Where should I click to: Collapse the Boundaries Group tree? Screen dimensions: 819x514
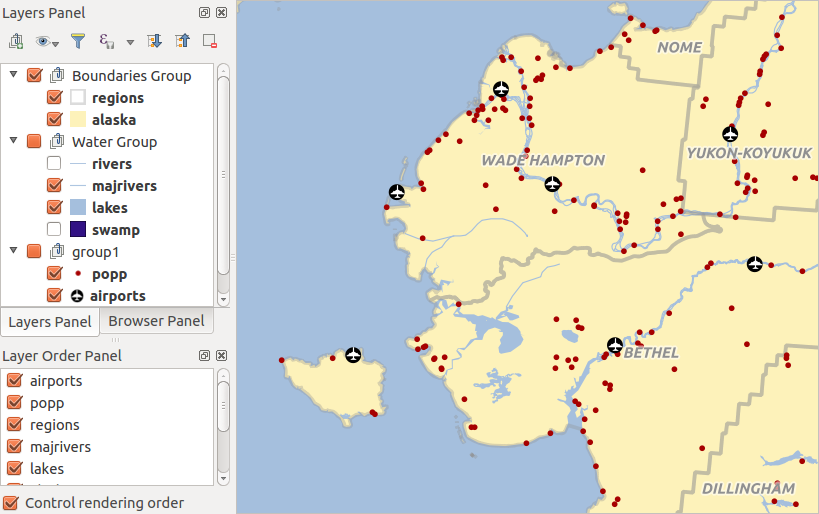pyautogui.click(x=14, y=76)
